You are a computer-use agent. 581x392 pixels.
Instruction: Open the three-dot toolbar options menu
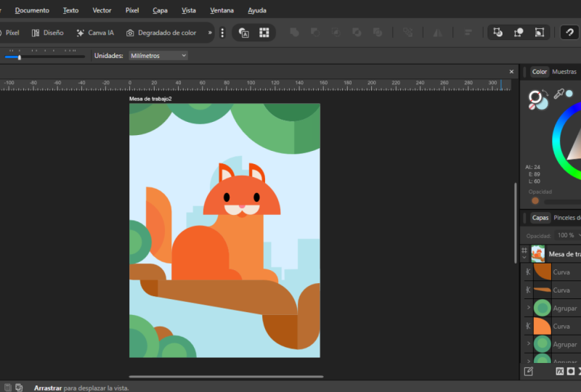[x=222, y=33]
